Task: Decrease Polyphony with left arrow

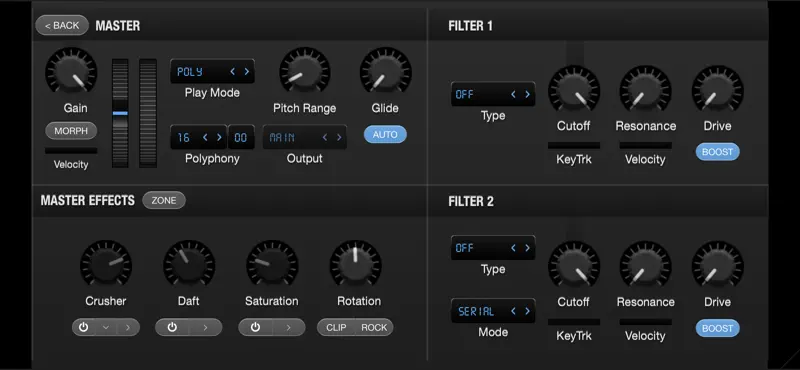Action: (x=205, y=137)
